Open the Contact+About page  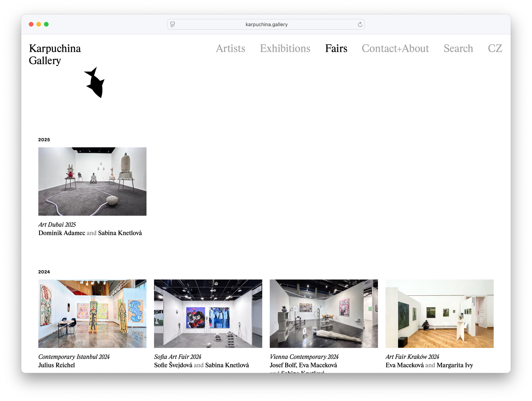pos(395,48)
